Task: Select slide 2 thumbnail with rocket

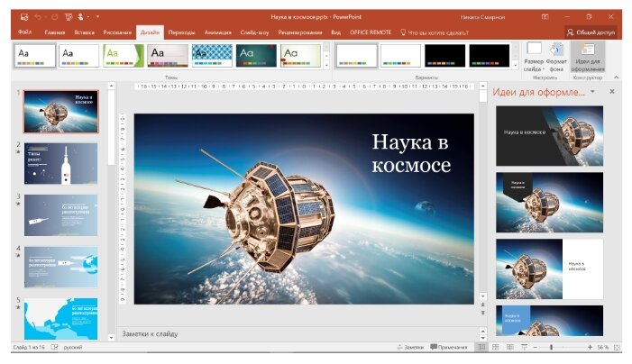Action: [61, 163]
